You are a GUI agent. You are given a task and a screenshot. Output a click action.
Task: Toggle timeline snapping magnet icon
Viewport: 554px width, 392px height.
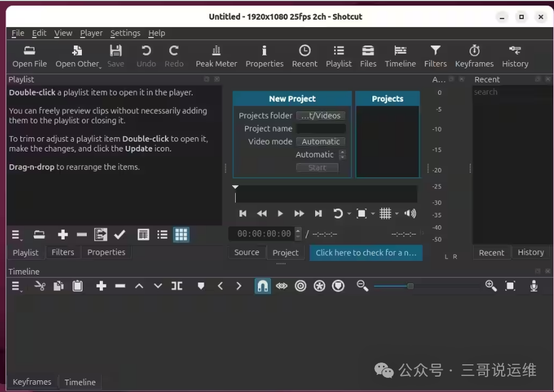[x=262, y=286]
